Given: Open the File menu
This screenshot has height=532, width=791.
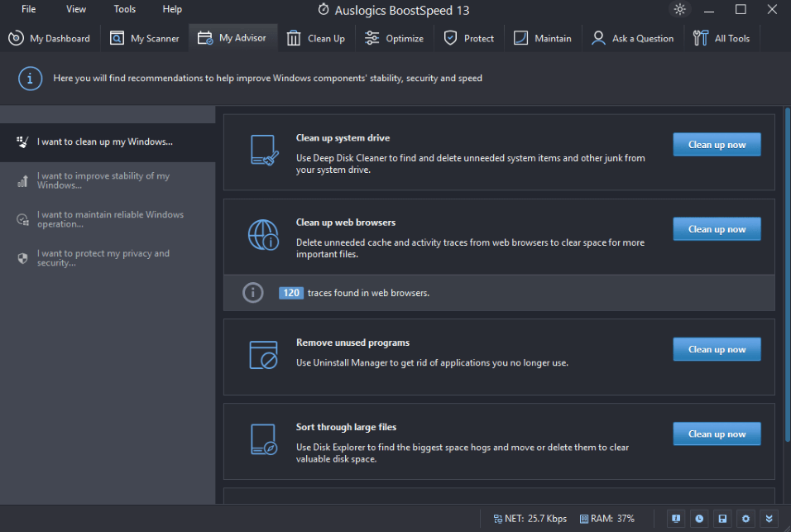Looking at the screenshot, I should point(28,9).
